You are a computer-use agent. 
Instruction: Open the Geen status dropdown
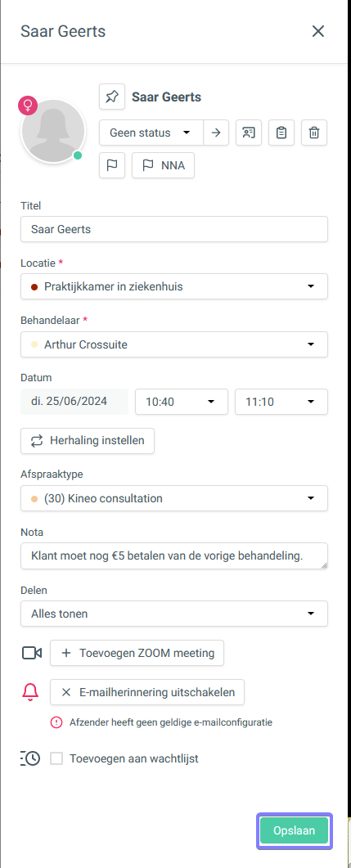[x=151, y=133]
